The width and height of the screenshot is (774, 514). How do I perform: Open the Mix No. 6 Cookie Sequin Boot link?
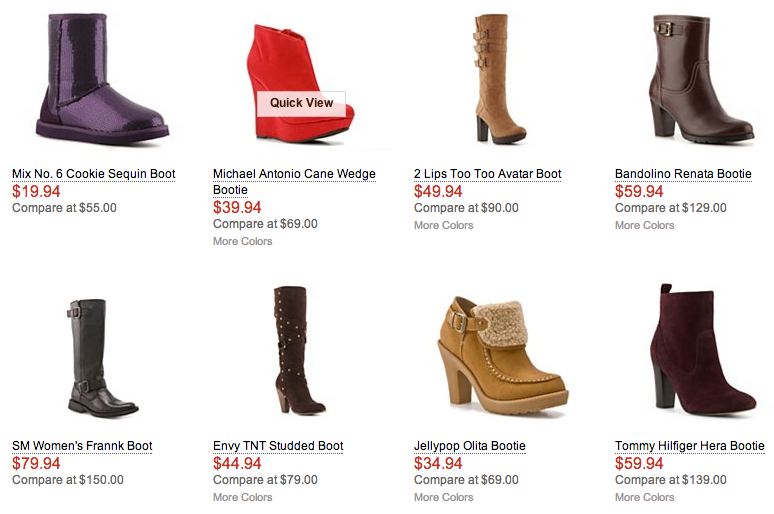tap(93, 174)
